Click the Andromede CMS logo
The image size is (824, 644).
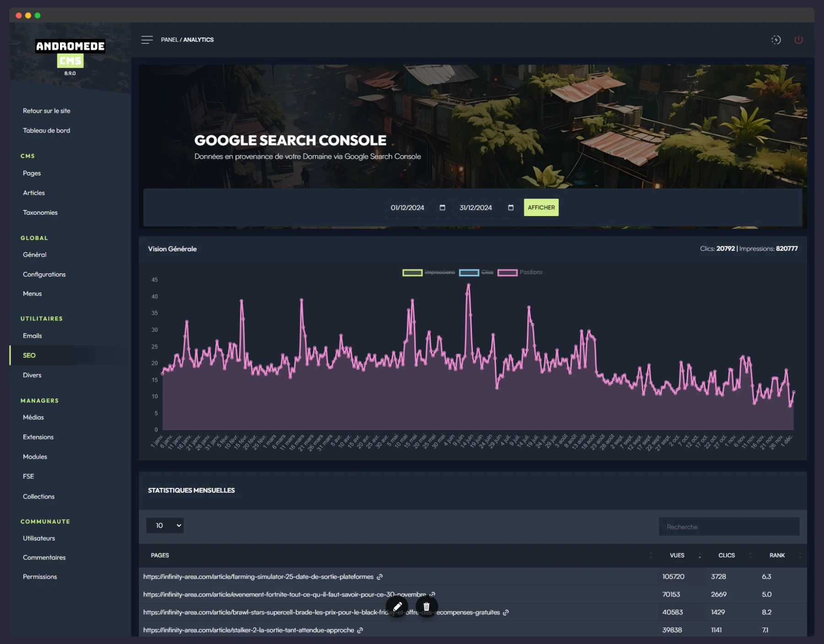point(70,53)
